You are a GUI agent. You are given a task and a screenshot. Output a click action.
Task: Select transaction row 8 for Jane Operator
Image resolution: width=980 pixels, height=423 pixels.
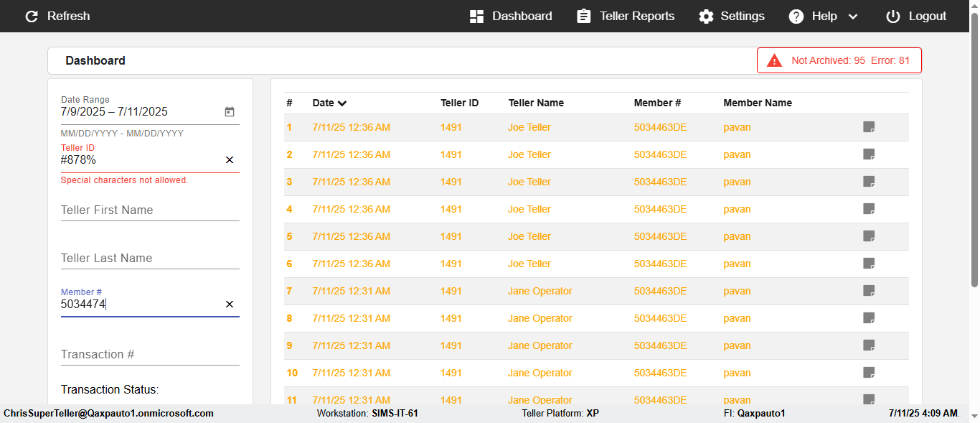pos(540,318)
